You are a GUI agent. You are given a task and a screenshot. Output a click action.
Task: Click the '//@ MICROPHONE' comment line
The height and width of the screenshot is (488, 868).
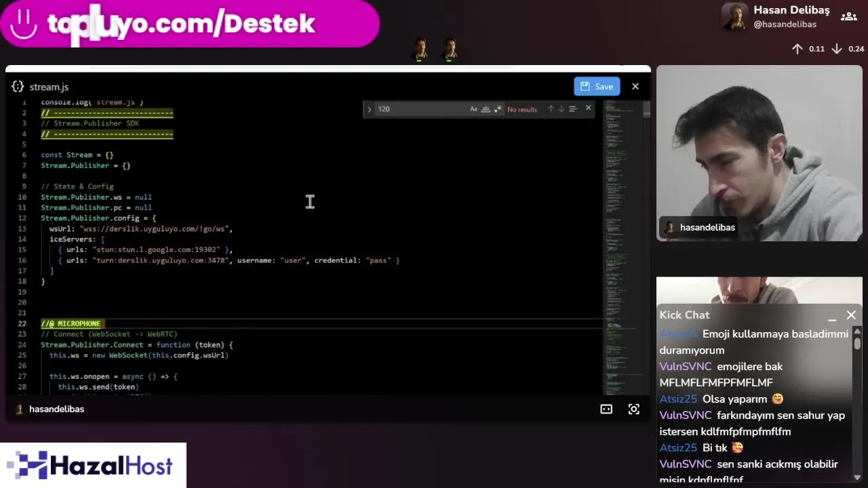[x=71, y=324]
